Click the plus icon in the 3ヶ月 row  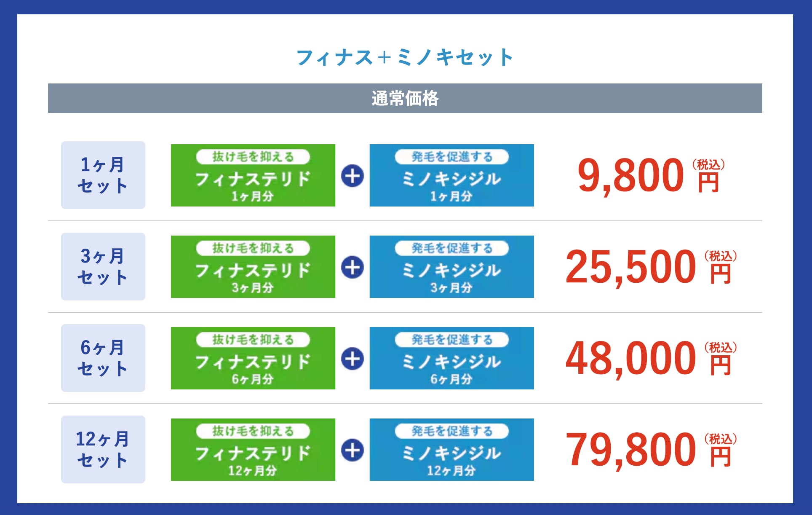353,267
